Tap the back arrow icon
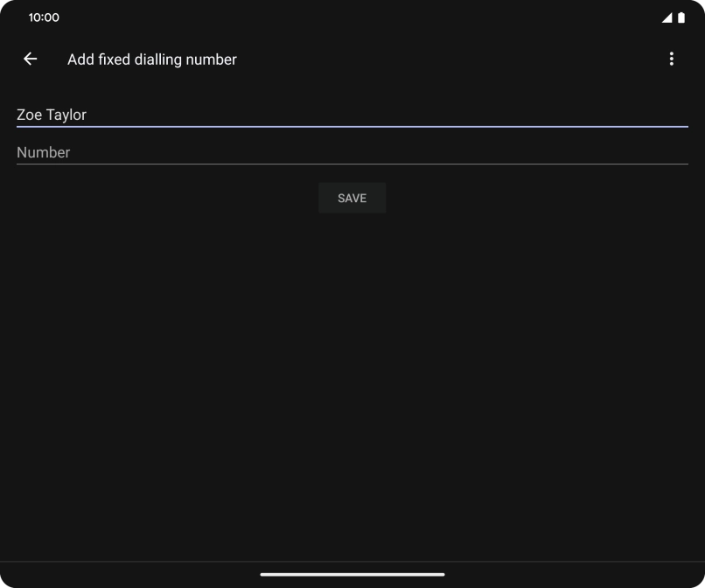Viewport: 705px width, 588px height. (31, 59)
